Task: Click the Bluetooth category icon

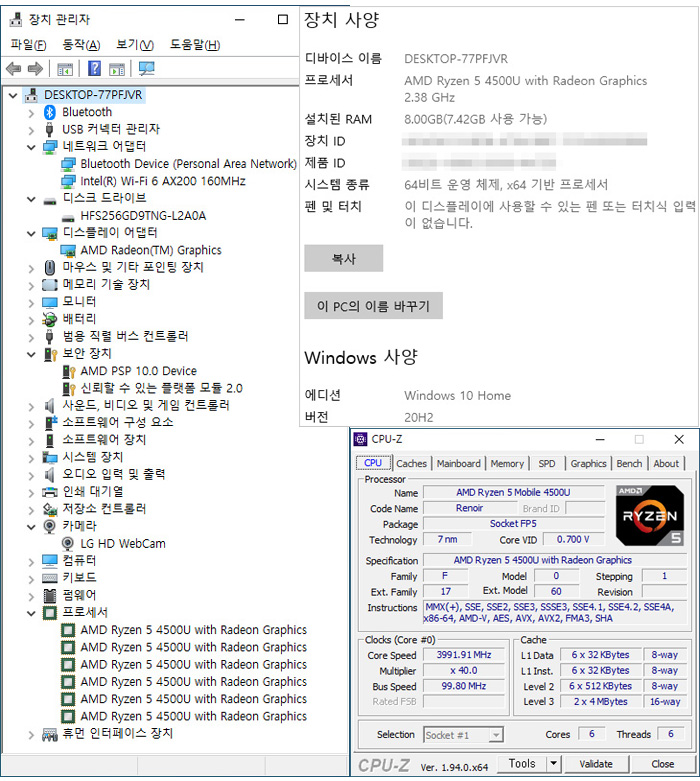Action: pos(49,112)
